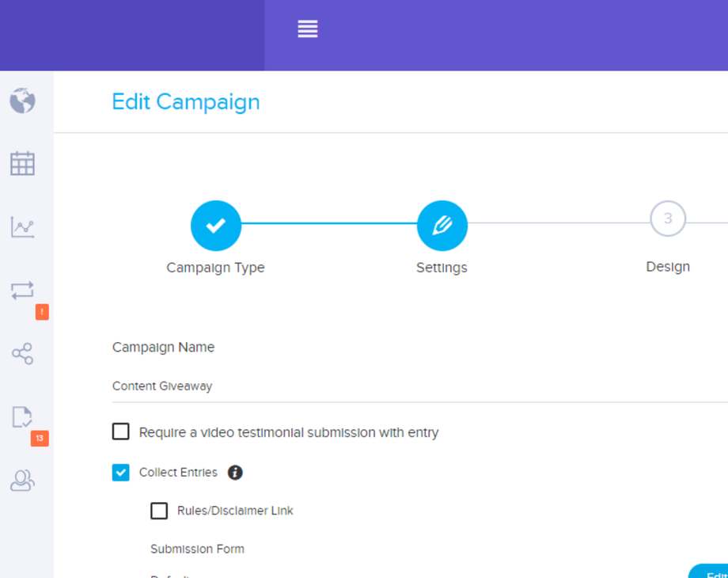Screen dimensions: 728x578
Task: Open the analytics line chart icon
Action: (x=22, y=227)
